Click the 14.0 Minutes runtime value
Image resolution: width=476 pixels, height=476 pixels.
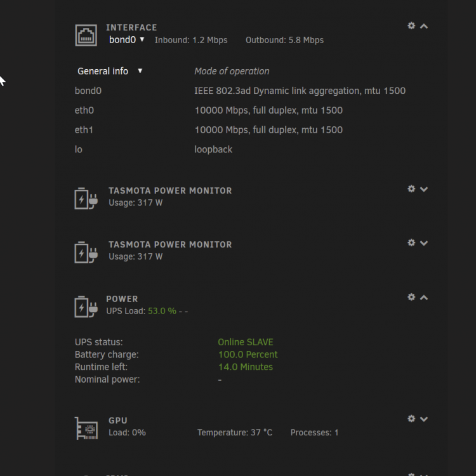coord(245,367)
